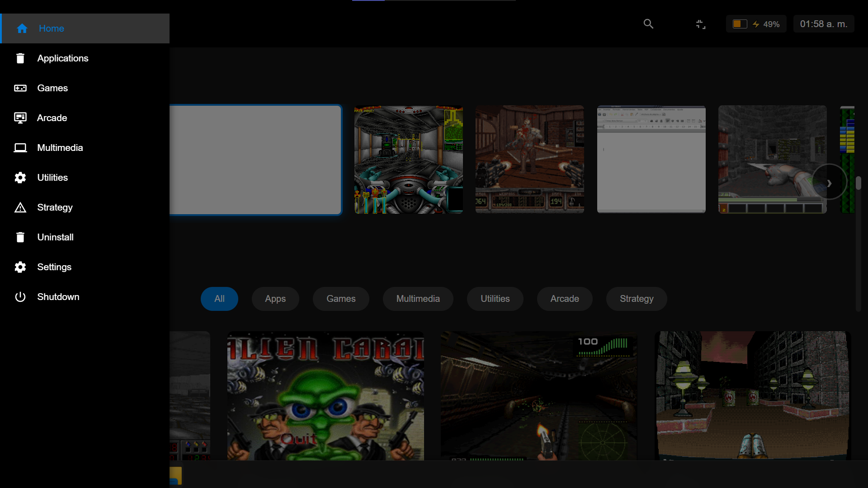The width and height of the screenshot is (868, 488).
Task: Click the Utilities gear icon
Action: (20, 178)
